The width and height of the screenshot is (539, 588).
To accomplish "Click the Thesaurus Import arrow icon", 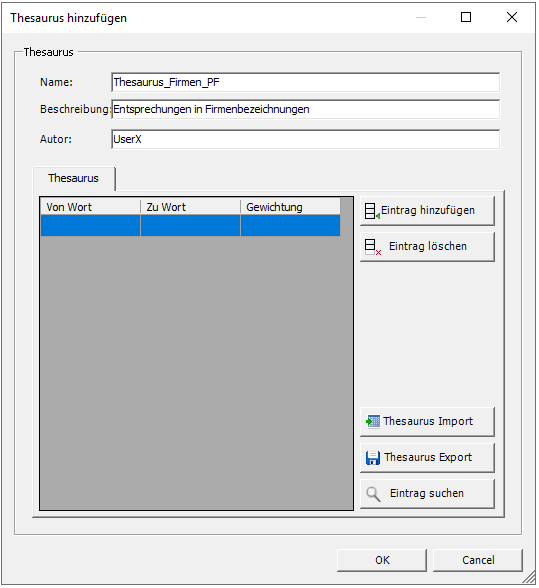I will (373, 422).
